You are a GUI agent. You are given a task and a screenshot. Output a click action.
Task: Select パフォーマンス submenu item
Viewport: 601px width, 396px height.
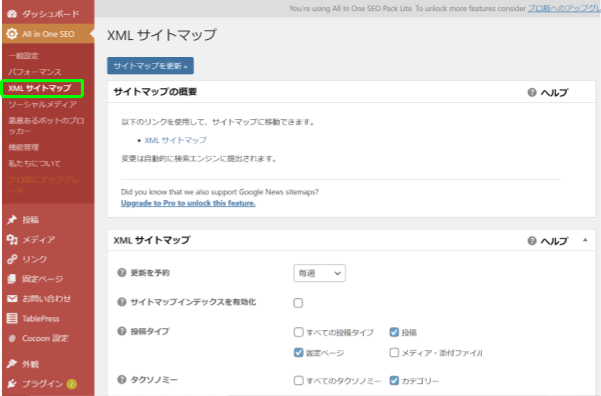tap(35, 72)
